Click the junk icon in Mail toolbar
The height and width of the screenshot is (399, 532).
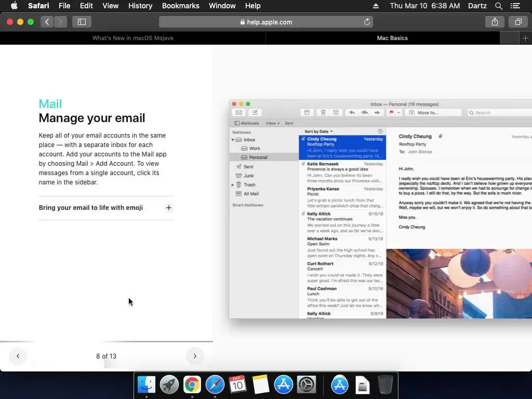tap(336, 113)
